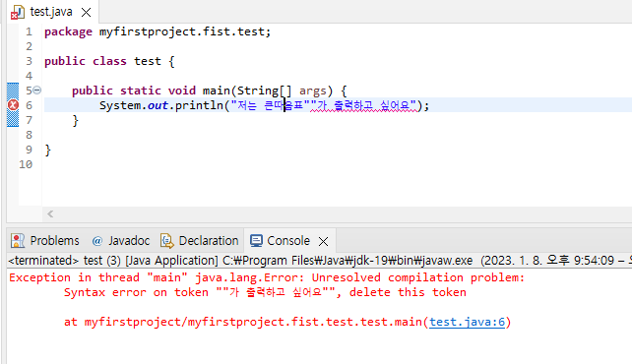Click line number 1 in the gutter

coord(29,31)
